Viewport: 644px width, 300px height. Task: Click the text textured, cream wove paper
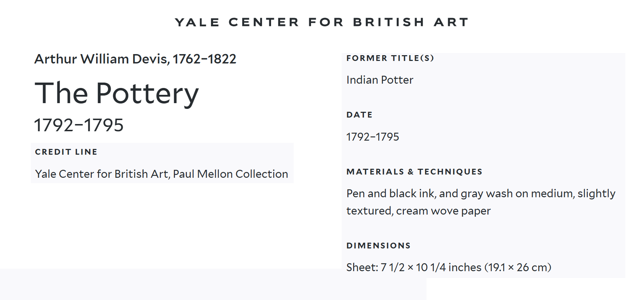pyautogui.click(x=418, y=211)
